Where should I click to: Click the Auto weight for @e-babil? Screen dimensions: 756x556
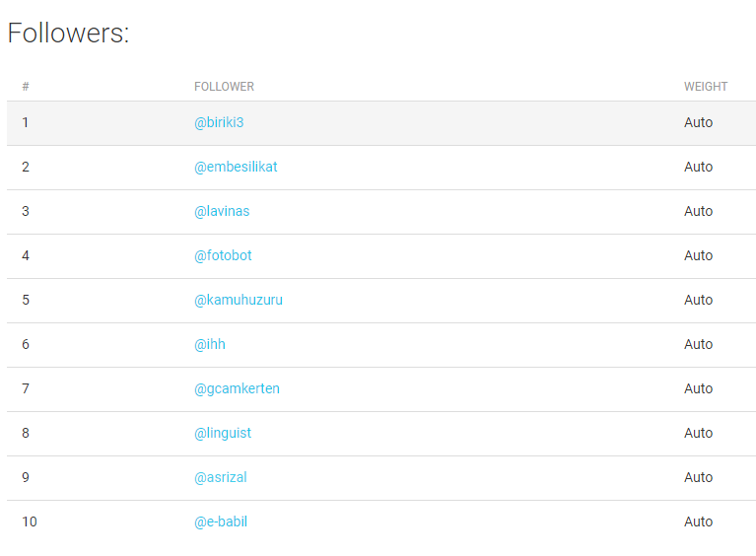698,521
